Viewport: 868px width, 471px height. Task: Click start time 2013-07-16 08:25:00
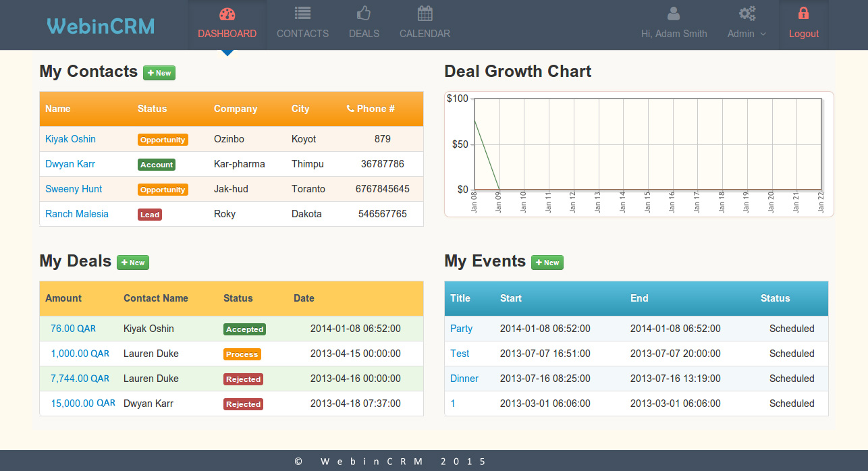click(x=545, y=379)
